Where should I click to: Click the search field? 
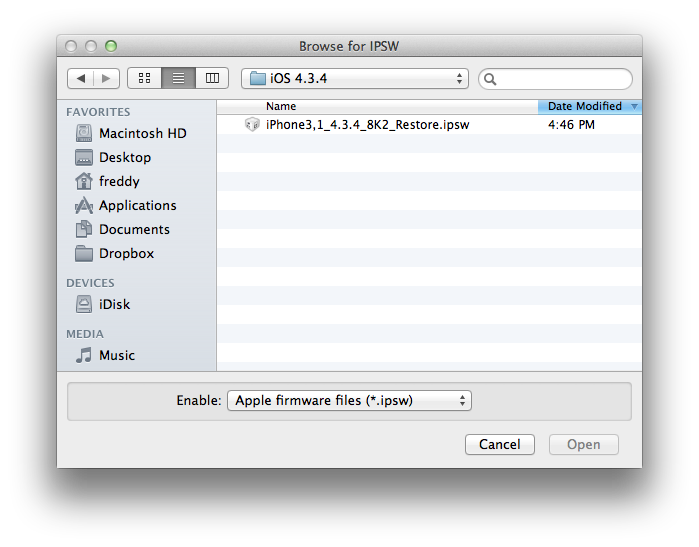(555, 79)
